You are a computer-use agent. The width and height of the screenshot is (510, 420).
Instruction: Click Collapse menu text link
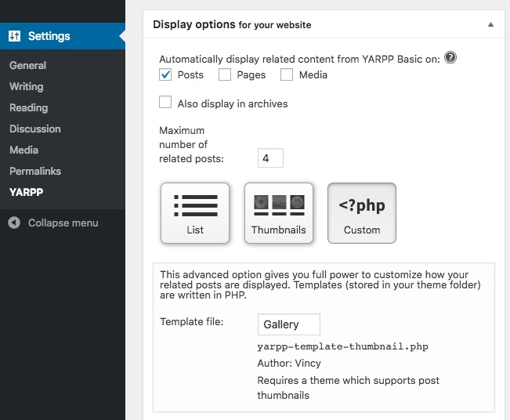click(x=63, y=223)
